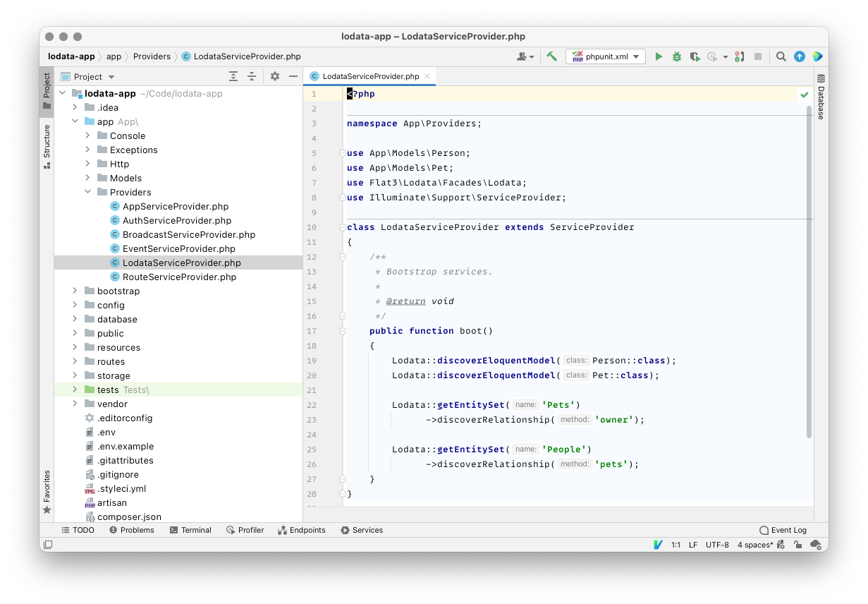Viewport: 868px width, 604px height.
Task: Open Search Everywhere magnifying glass
Action: [781, 56]
